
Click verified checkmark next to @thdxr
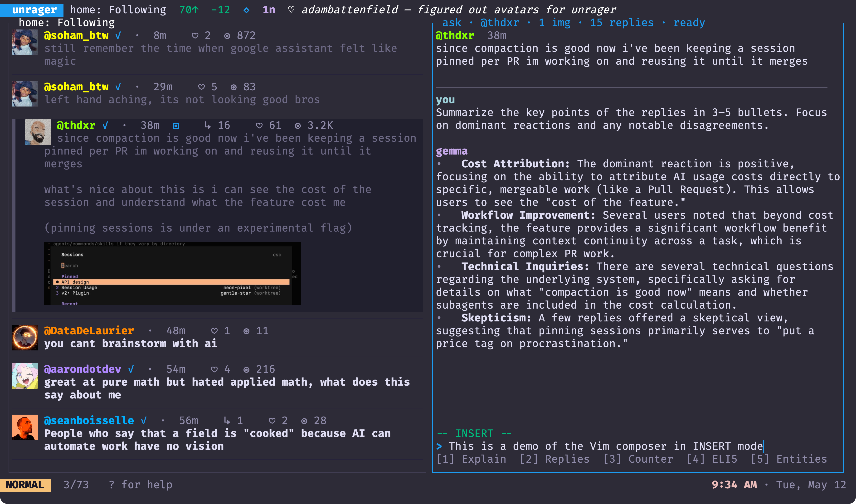click(105, 125)
